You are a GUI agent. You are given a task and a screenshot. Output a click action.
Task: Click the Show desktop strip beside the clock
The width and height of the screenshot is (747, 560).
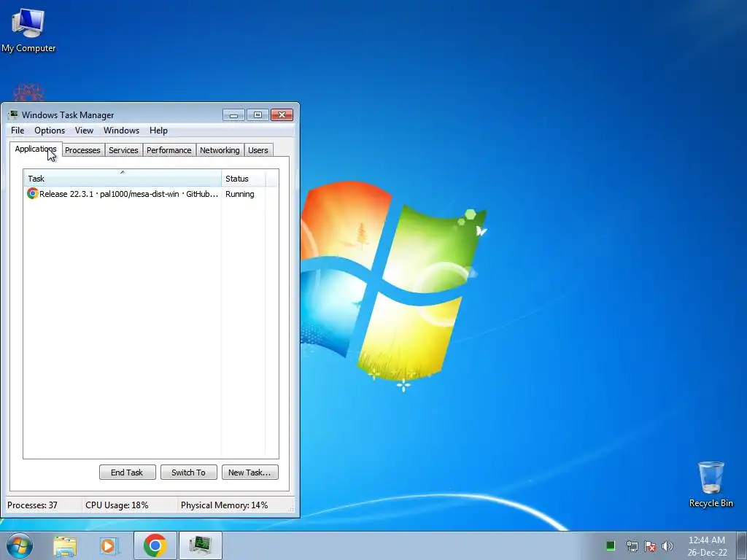pyautogui.click(x=742, y=545)
